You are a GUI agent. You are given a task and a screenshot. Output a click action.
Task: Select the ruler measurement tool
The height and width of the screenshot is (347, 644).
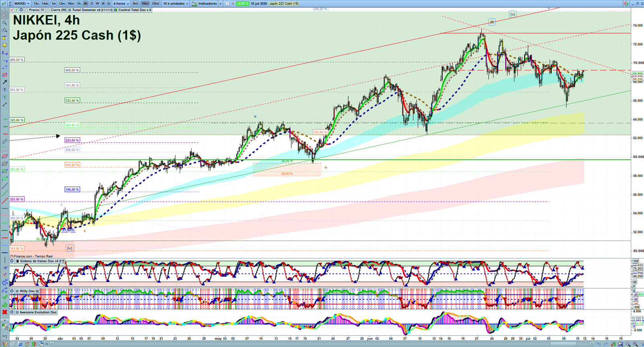(5, 141)
